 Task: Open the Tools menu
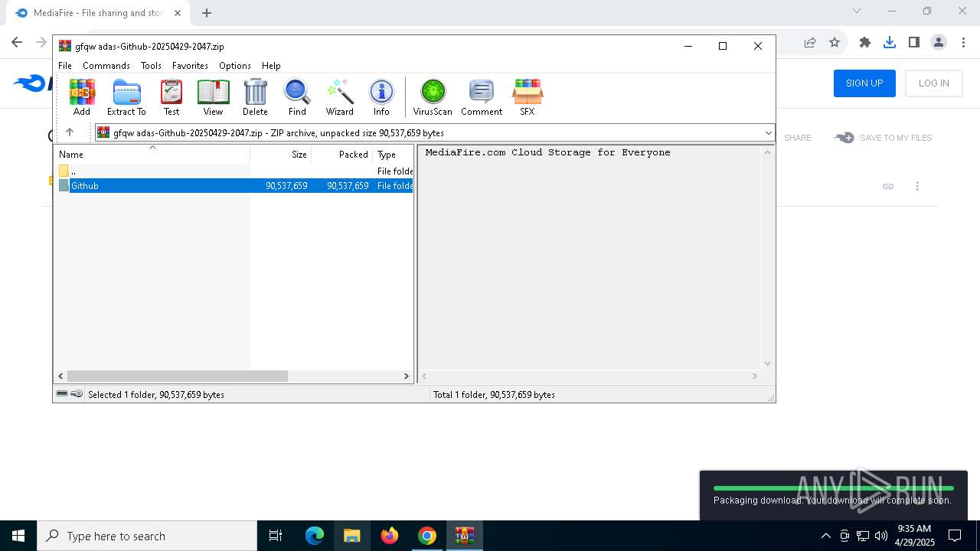pyautogui.click(x=151, y=66)
